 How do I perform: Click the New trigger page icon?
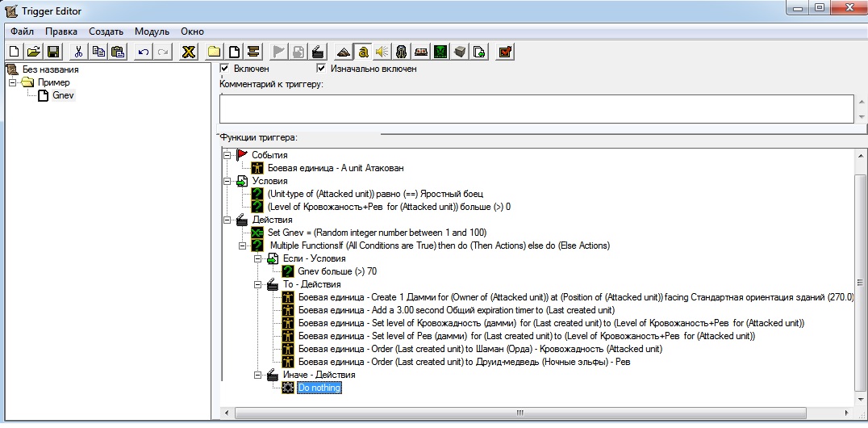234,52
